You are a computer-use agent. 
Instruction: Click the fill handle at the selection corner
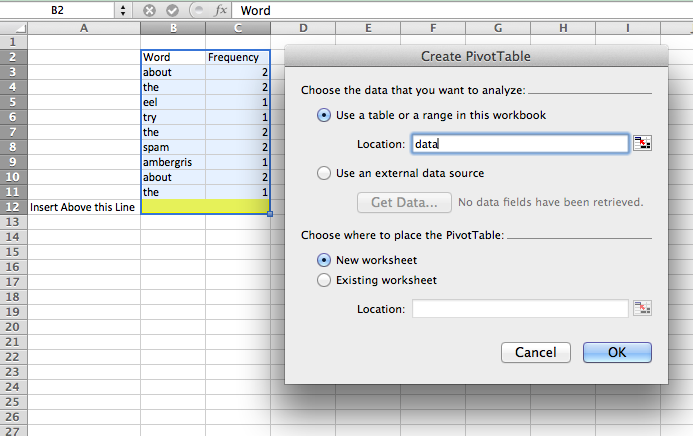(x=270, y=214)
